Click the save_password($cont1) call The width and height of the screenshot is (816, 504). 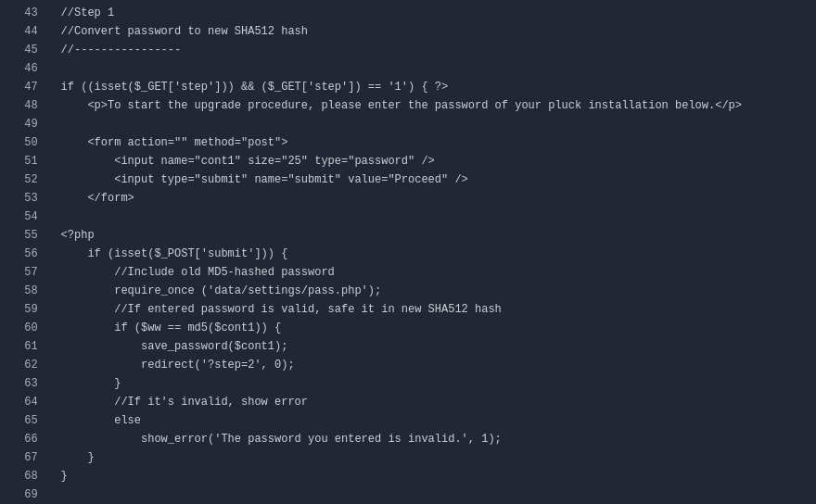[x=214, y=346]
